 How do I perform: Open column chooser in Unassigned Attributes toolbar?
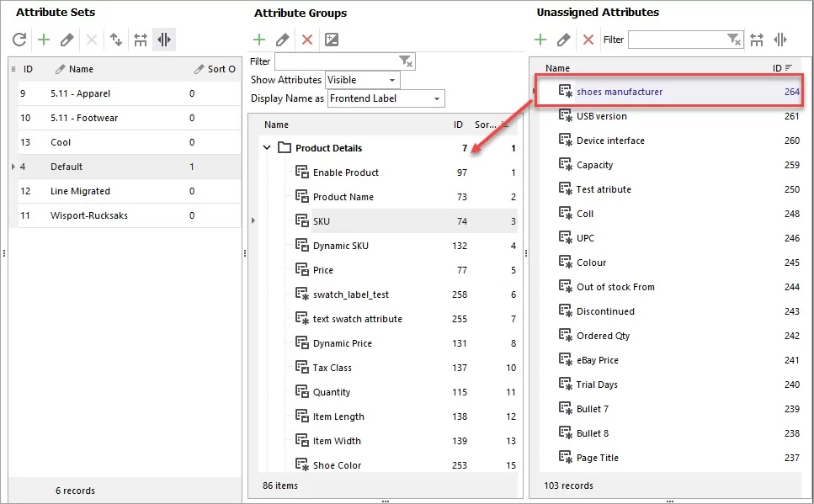pos(780,40)
